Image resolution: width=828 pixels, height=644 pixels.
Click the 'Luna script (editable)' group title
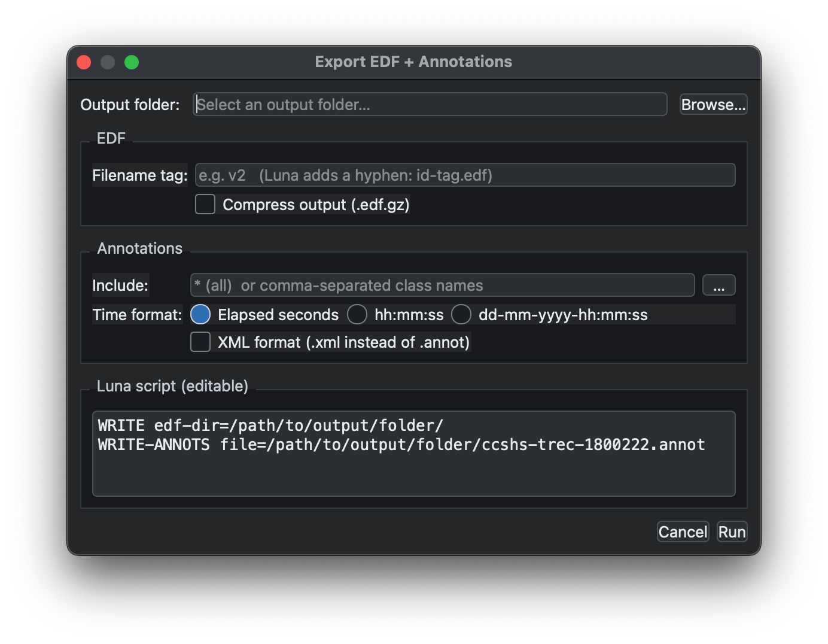tap(172, 386)
